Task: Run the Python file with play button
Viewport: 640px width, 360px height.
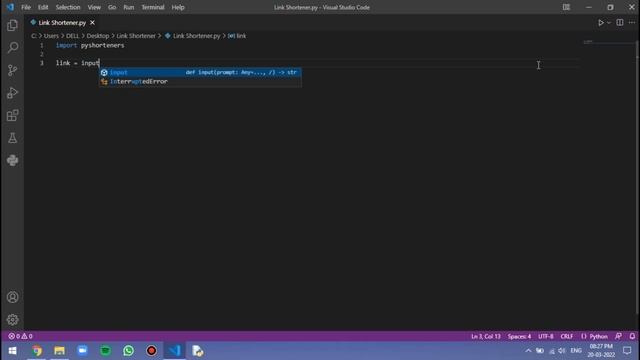Action: coord(601,23)
